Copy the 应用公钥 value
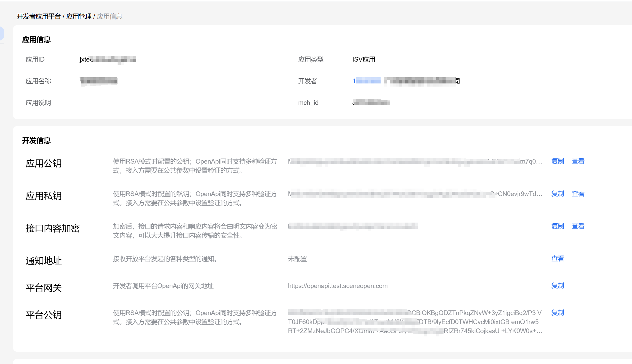Viewport: 632px width, 364px height. tap(557, 161)
